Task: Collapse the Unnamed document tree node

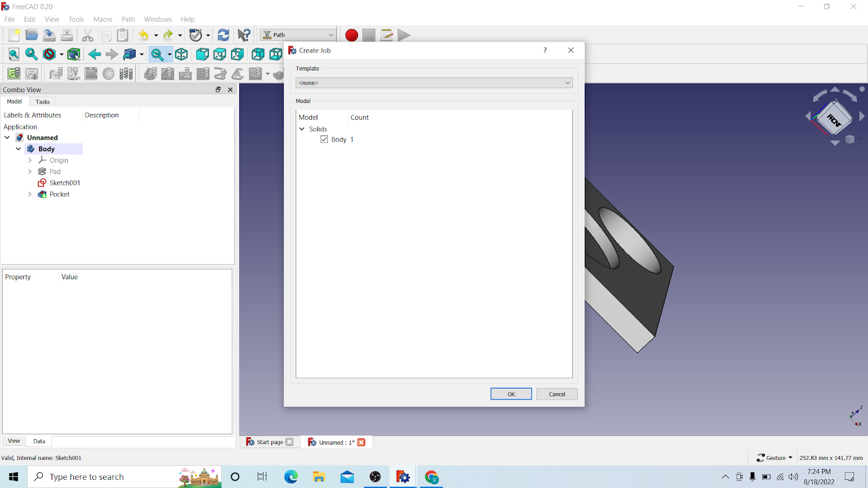Action: 7,138
